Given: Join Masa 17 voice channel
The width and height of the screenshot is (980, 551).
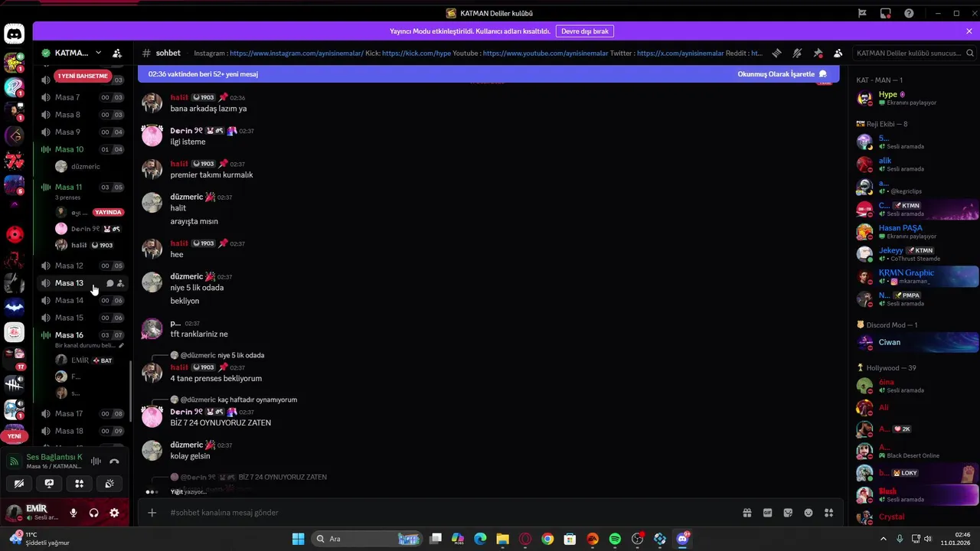Looking at the screenshot, I should pos(82,414).
